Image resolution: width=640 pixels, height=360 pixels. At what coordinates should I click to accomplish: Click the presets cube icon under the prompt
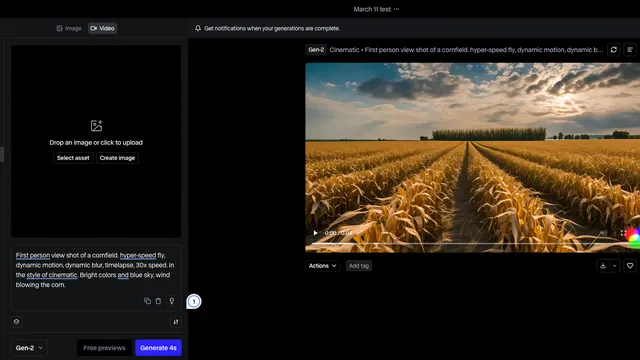pos(16,322)
